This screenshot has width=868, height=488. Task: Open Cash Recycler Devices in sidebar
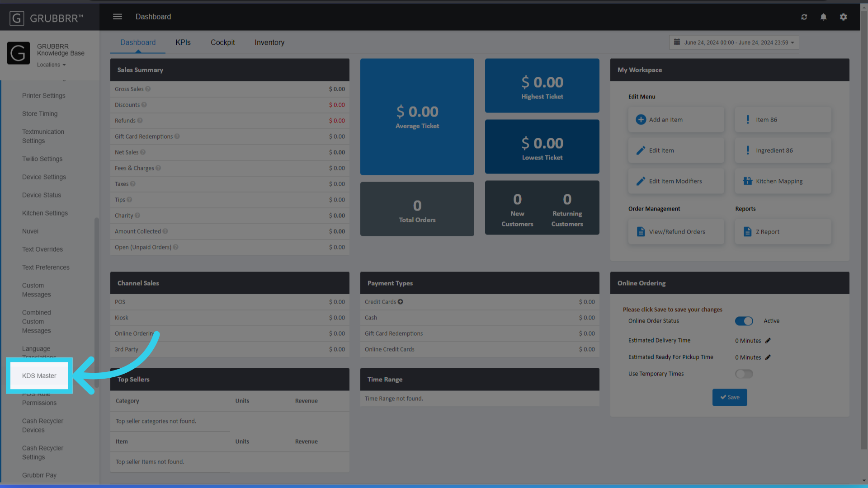(42, 426)
